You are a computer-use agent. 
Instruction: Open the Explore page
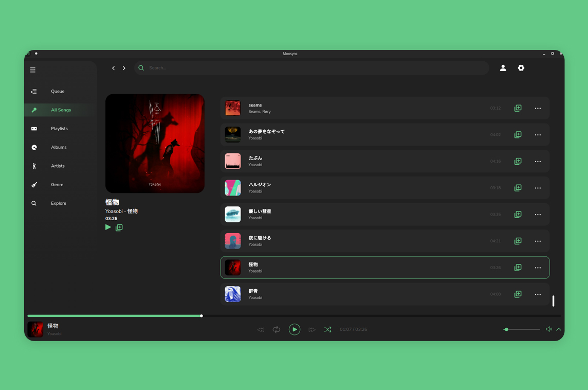coord(59,203)
